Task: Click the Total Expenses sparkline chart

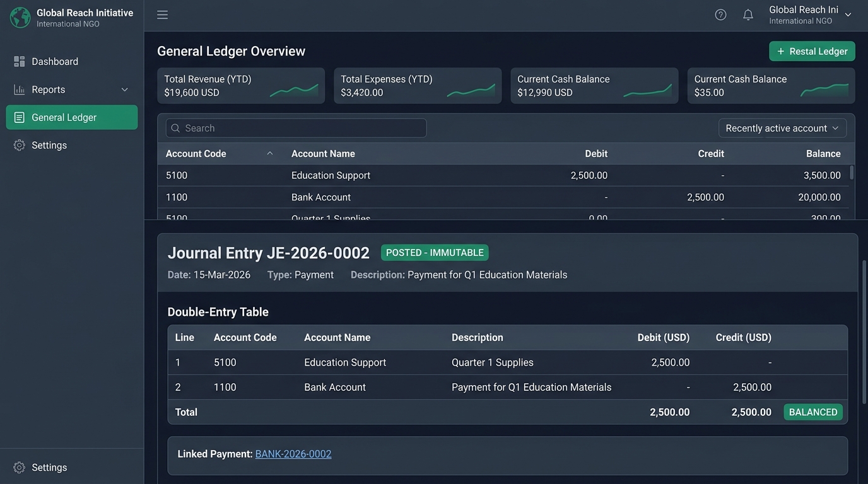Action: (471, 91)
